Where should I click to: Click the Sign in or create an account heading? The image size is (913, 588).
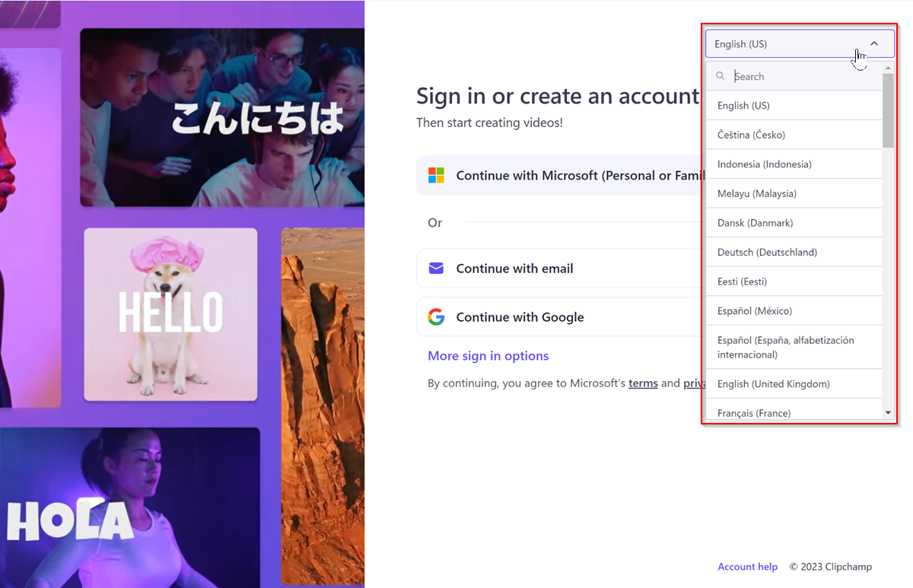click(x=558, y=96)
